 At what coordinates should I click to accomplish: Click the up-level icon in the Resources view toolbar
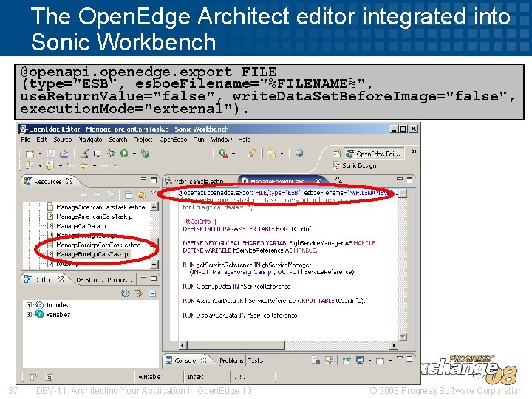point(110,195)
